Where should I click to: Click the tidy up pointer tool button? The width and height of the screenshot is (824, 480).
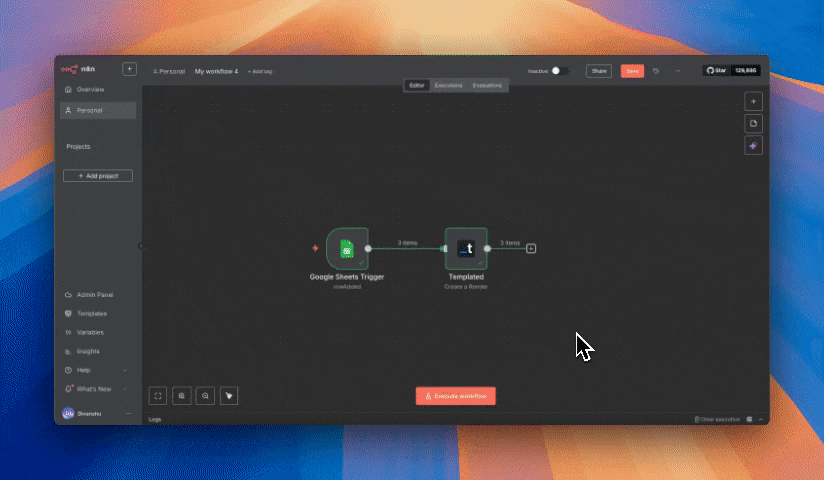coord(229,396)
